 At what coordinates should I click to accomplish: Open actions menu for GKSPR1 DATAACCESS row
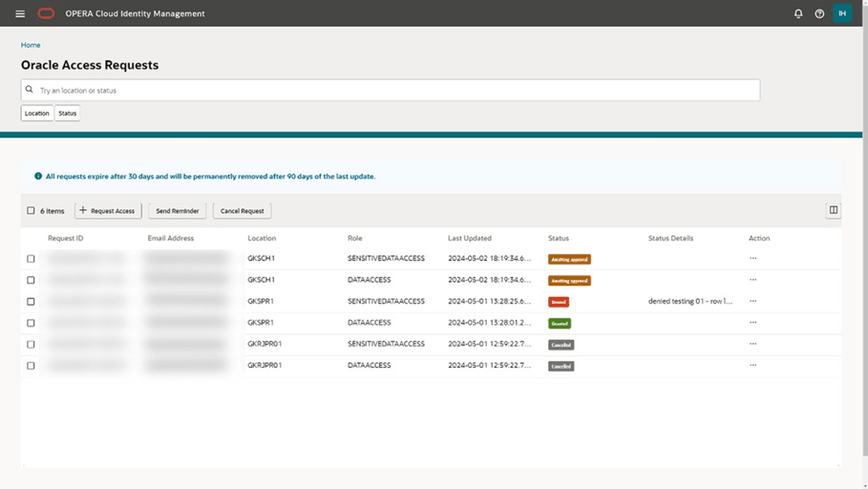pos(752,322)
